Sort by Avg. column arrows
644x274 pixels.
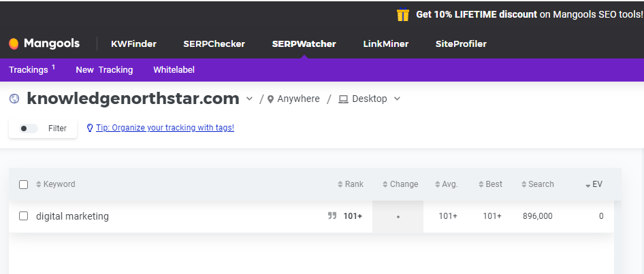(438, 184)
